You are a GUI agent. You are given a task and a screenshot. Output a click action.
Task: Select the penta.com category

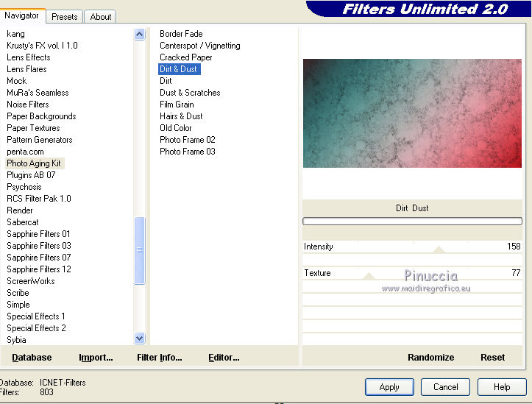point(25,152)
